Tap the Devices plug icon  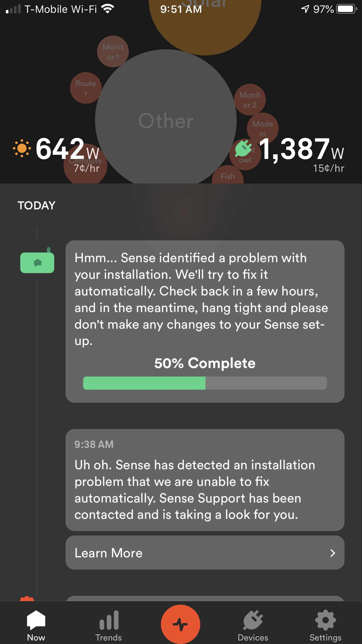(x=253, y=620)
